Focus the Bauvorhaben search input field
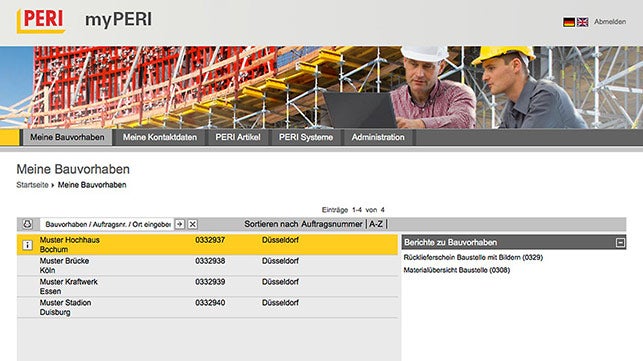 [107, 224]
